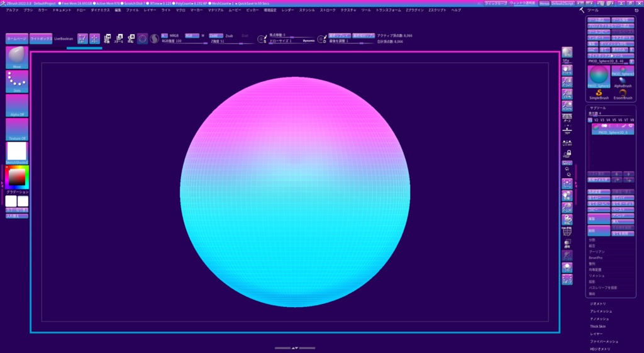Toggle the Zadd mode button
This screenshot has width=644, height=353.
coord(215,36)
